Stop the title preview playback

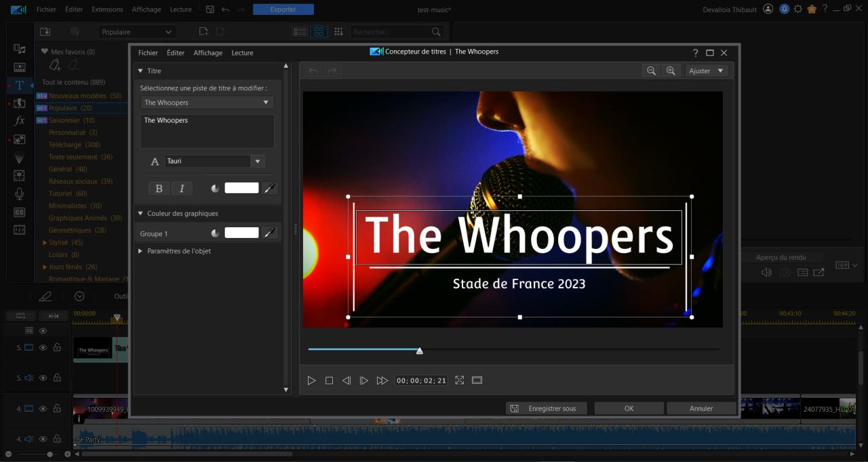point(329,381)
